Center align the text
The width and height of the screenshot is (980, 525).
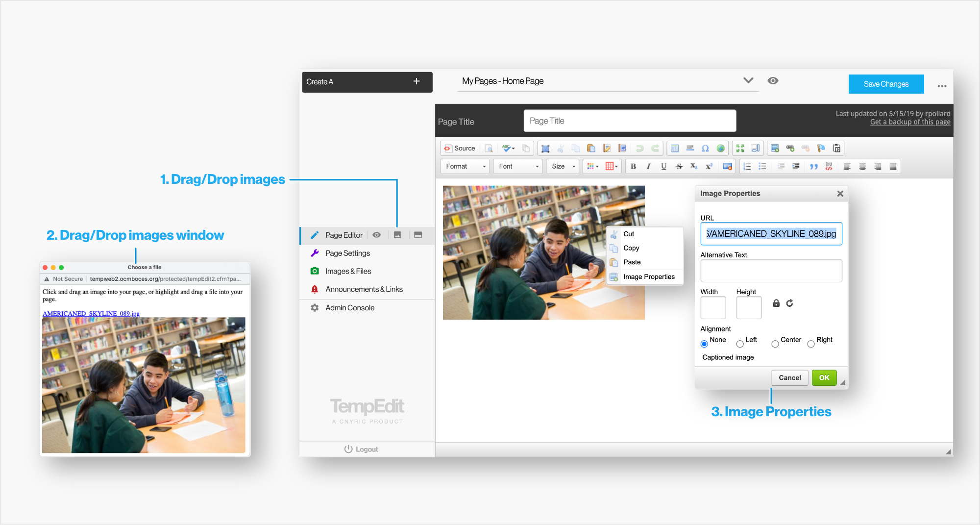coord(862,166)
